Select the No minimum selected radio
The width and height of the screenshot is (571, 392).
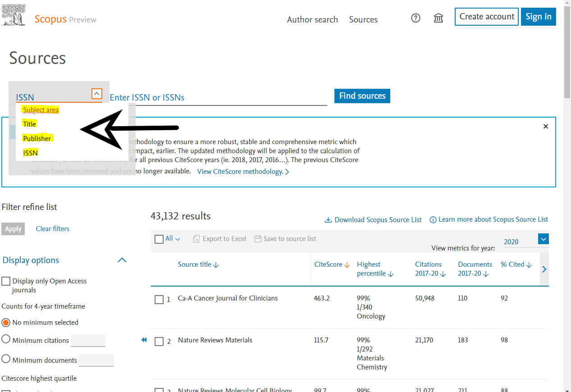[6, 323]
